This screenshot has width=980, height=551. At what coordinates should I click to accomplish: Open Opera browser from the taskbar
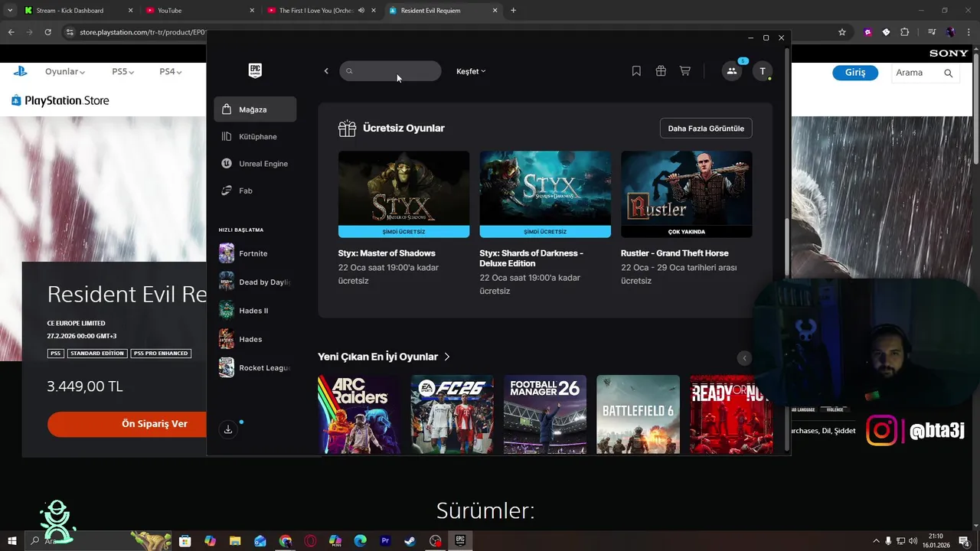[310, 541]
